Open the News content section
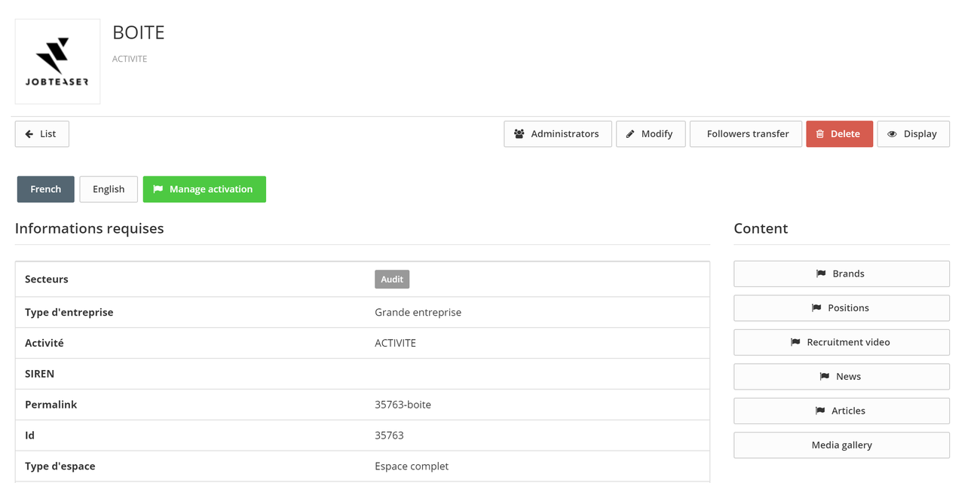The height and width of the screenshot is (483, 980). point(841,377)
